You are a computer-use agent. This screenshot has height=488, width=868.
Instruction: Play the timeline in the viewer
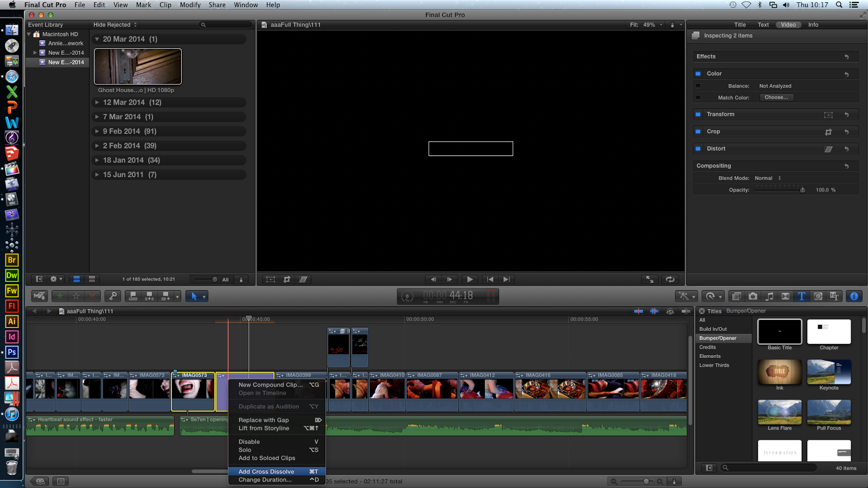(x=469, y=279)
